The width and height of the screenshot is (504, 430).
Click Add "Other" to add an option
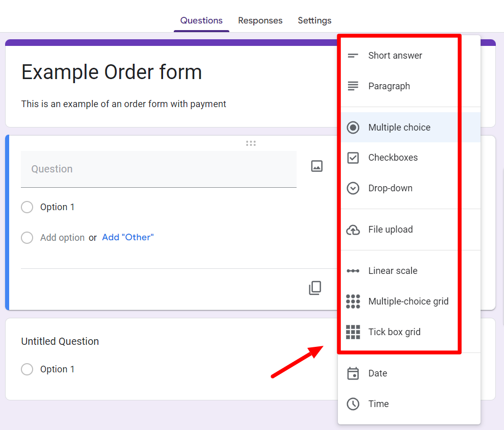[x=127, y=237]
